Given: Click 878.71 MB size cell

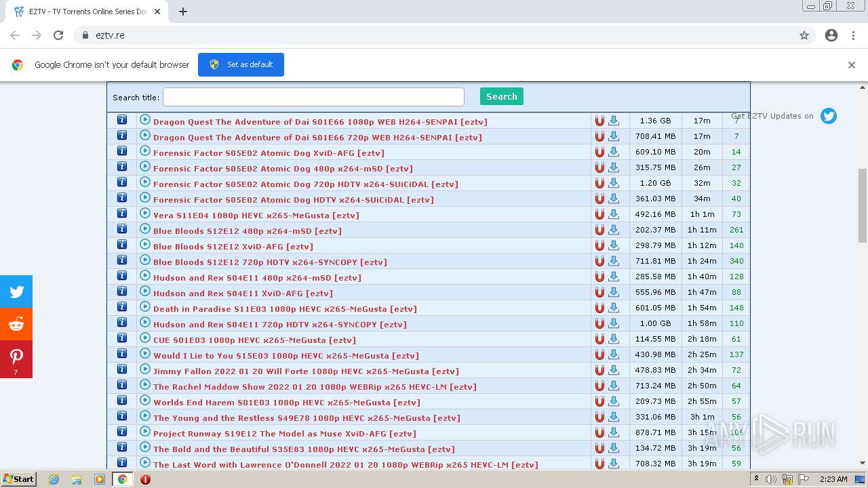Looking at the screenshot, I should pos(657,432).
